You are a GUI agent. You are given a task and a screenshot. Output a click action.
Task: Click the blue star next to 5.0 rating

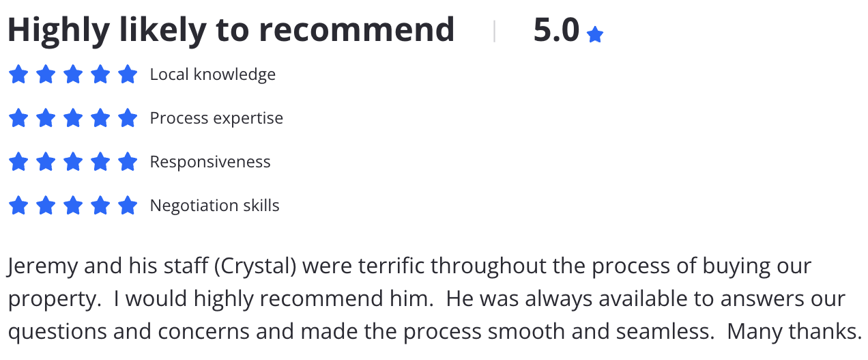pos(595,35)
